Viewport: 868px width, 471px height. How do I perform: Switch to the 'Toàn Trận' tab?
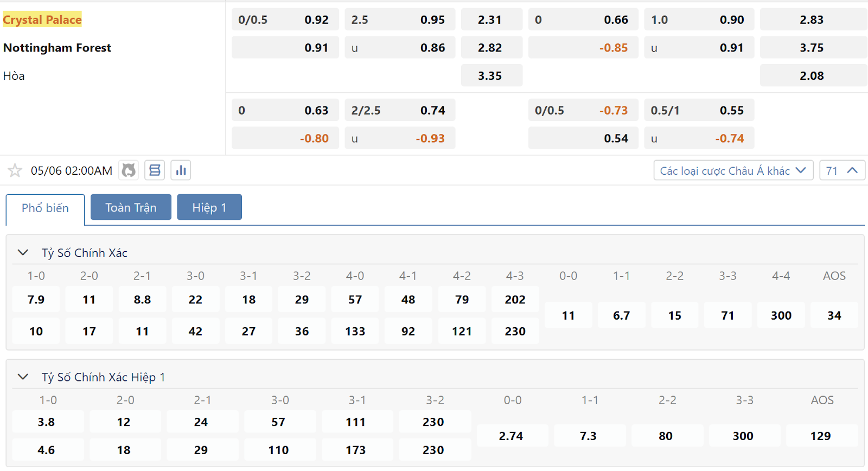click(131, 207)
